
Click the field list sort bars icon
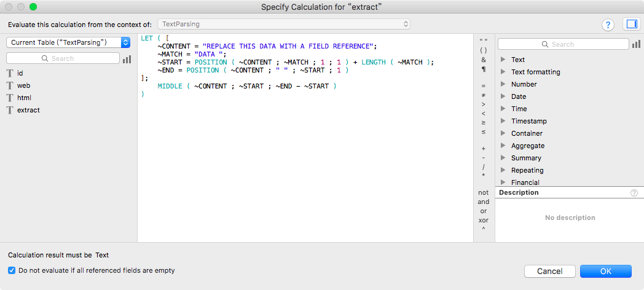pyautogui.click(x=127, y=59)
